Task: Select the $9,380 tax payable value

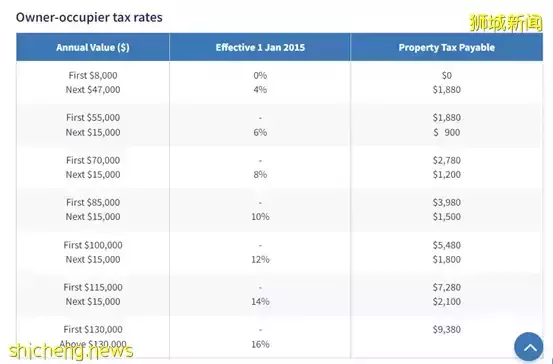Action: [x=446, y=329]
